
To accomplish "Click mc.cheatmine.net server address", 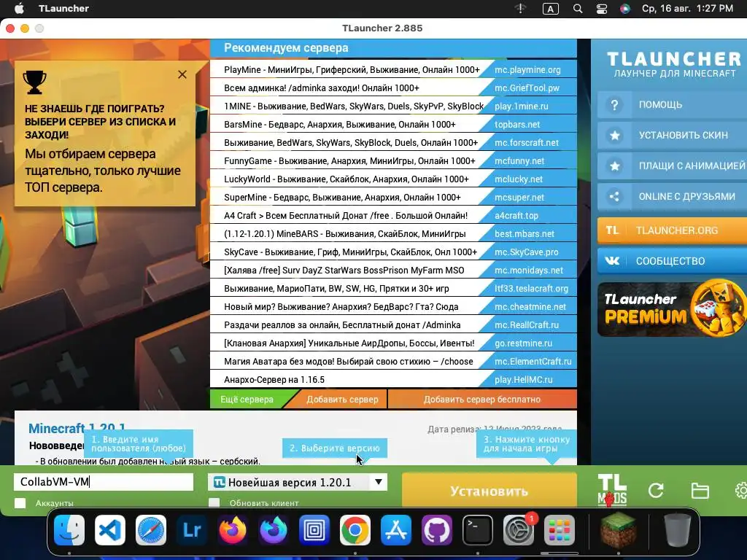I will coord(530,307).
